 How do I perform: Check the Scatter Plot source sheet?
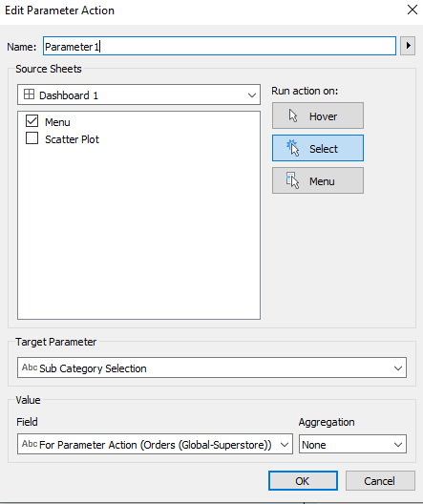click(32, 138)
